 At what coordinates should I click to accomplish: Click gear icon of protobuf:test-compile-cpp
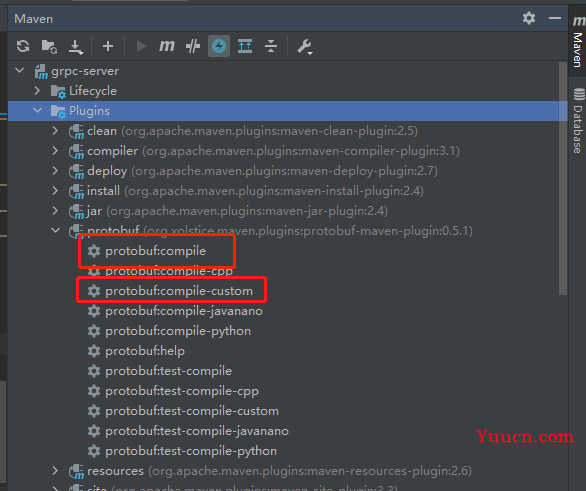[94, 391]
